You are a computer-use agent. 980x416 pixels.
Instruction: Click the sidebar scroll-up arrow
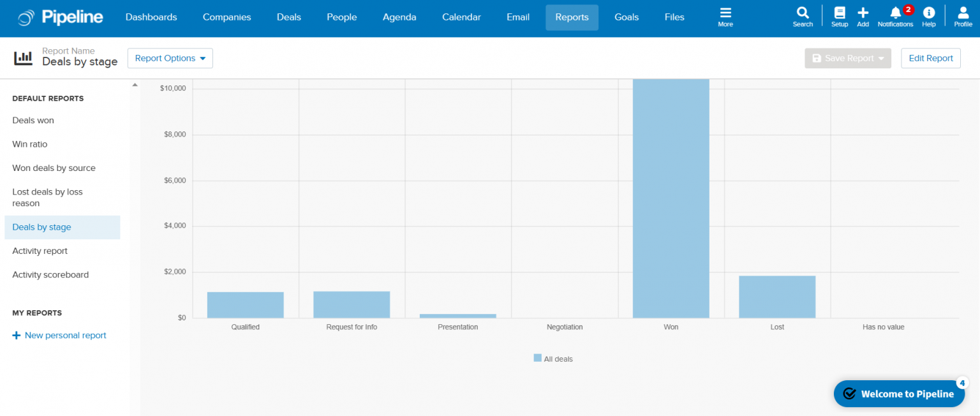coord(135,84)
